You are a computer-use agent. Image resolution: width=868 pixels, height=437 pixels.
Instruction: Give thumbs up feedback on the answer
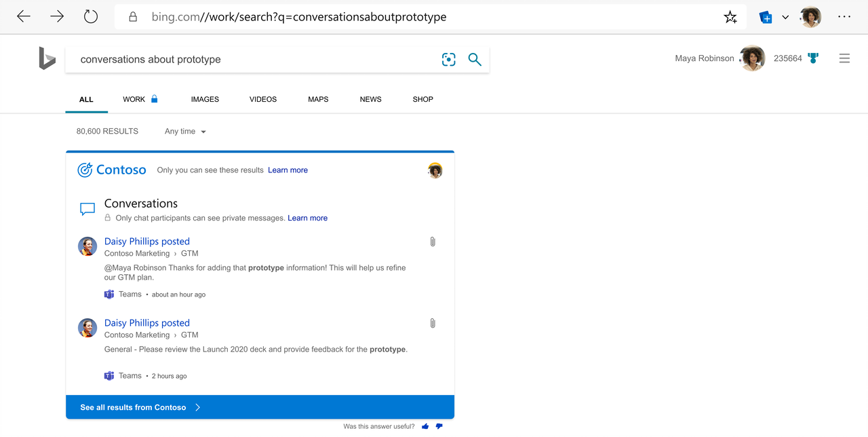point(425,426)
